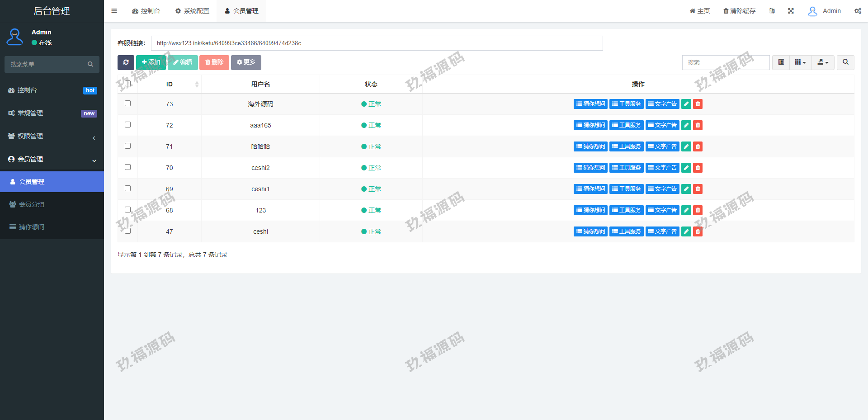Click the green edit pencil icon for user 海外源码

click(686, 104)
